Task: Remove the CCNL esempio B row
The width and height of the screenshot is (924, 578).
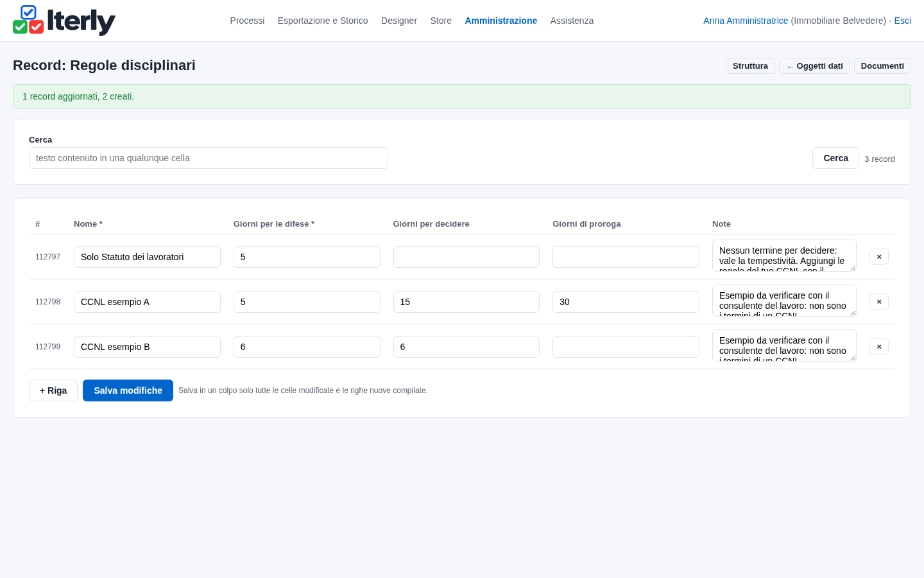Action: (879, 347)
